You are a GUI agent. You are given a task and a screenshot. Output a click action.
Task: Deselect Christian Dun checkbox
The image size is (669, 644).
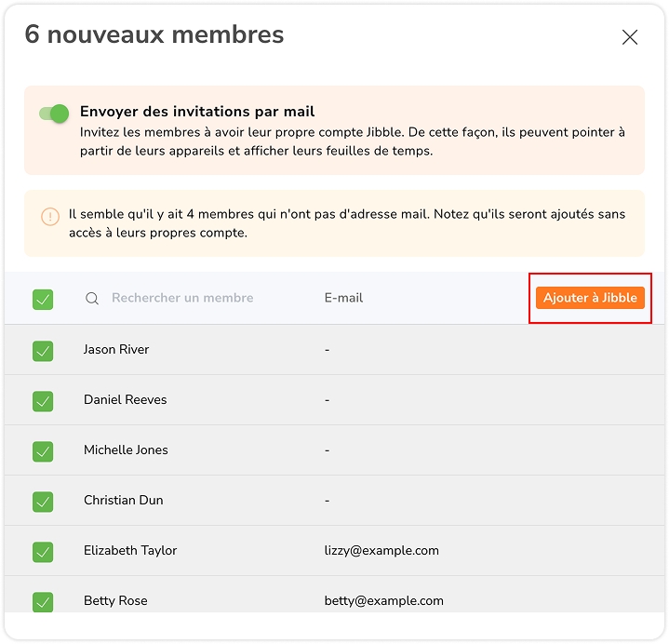pos(43,502)
